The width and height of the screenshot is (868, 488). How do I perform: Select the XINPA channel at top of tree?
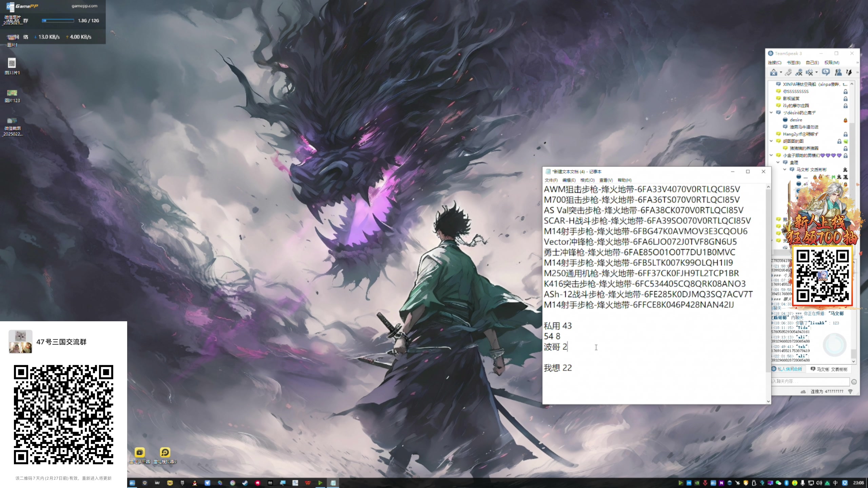(x=815, y=84)
